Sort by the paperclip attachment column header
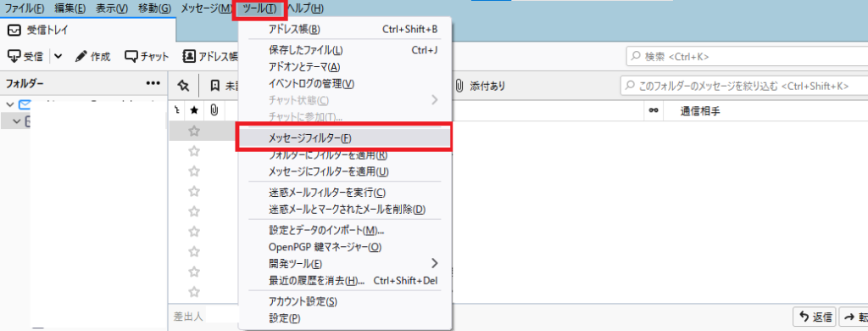868x331 pixels. [214, 110]
